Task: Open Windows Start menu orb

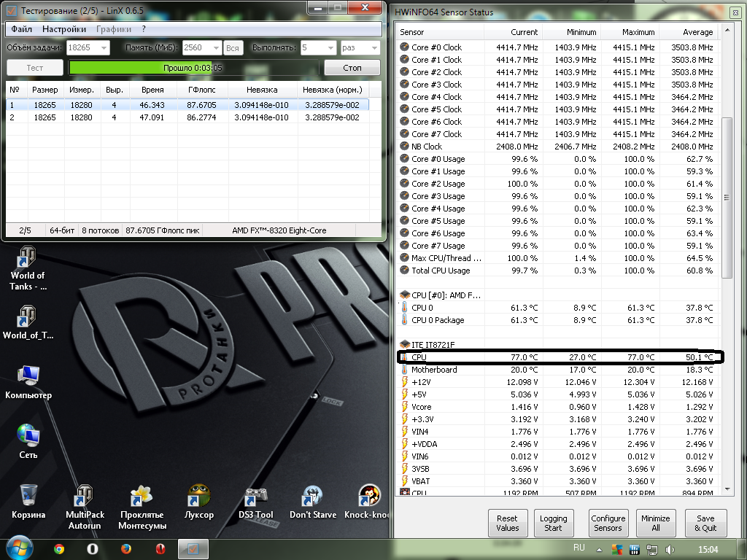Action: pos(19,548)
